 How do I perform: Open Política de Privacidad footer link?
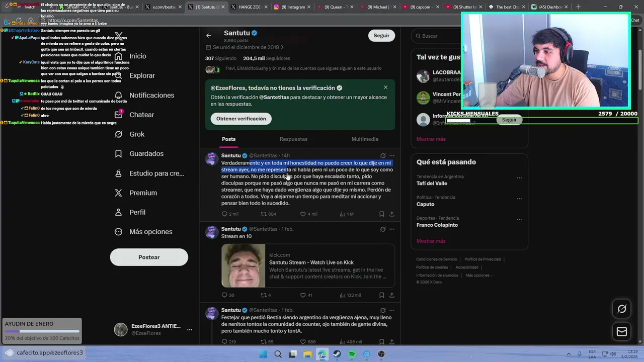[x=482, y=259]
